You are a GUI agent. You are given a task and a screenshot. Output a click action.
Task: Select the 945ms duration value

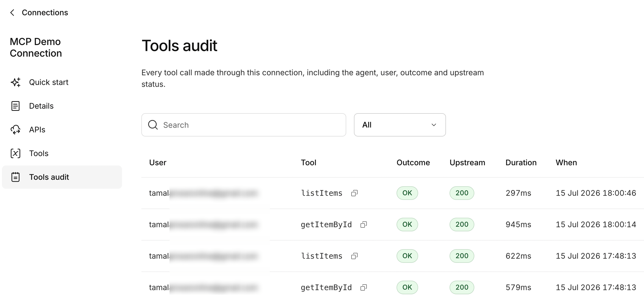pyautogui.click(x=518, y=225)
